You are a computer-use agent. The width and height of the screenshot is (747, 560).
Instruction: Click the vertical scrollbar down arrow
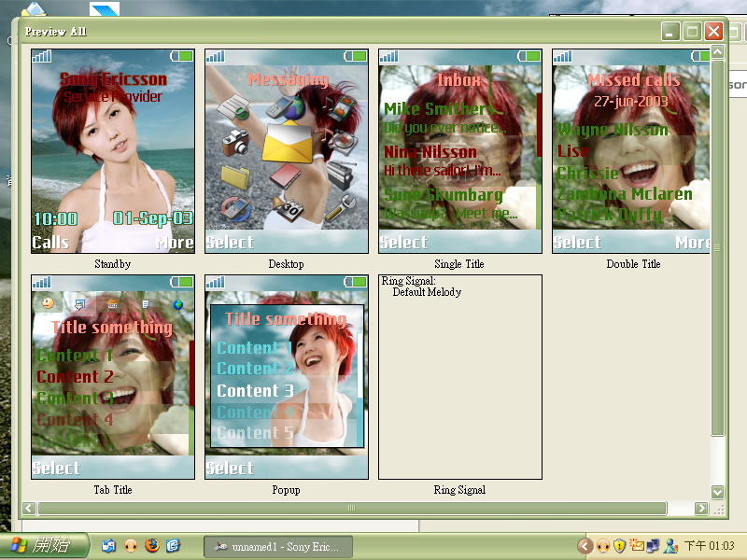717,492
